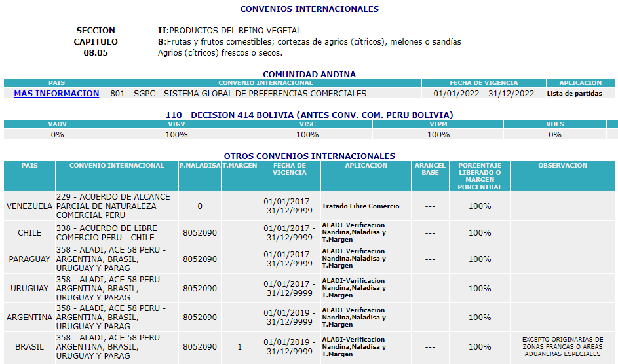The height and width of the screenshot is (364, 618).
Task: Select the 100% value under VIPM
Action: tap(438, 135)
